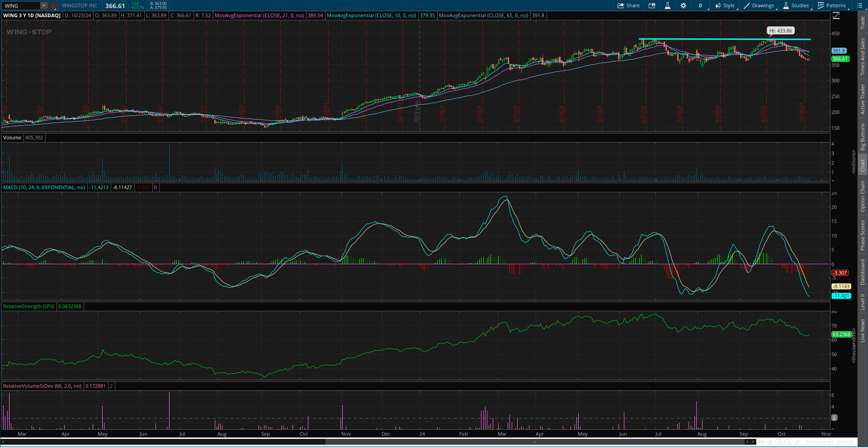Click the RelativeVolumeStDev value 0.172881
The image size is (868, 447).
(95, 386)
